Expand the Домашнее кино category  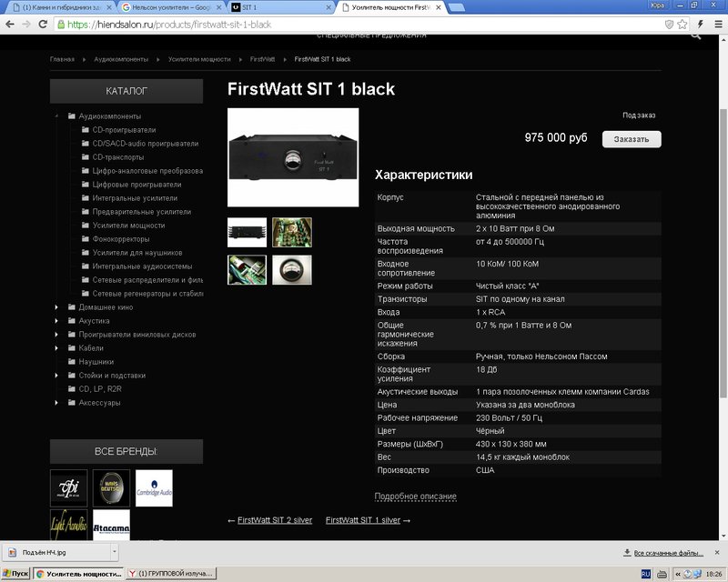(x=56, y=307)
